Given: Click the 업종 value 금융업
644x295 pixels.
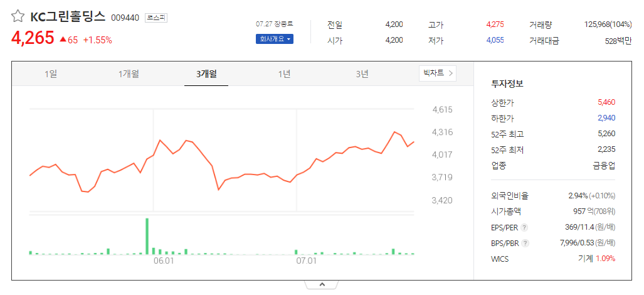Looking at the screenshot, I should click(x=604, y=166).
